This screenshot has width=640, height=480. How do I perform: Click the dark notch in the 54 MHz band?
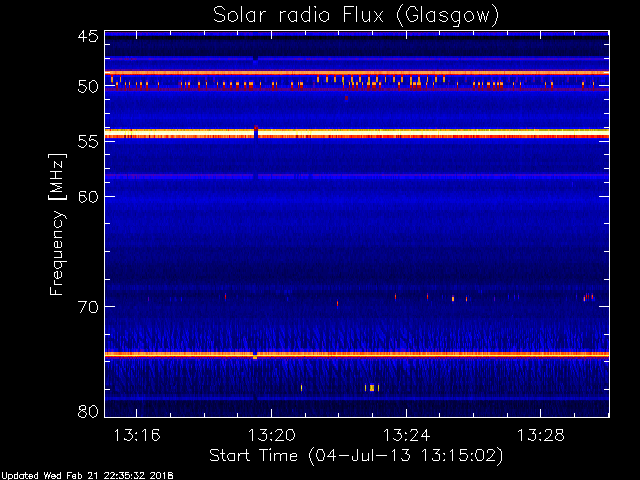pos(257,131)
